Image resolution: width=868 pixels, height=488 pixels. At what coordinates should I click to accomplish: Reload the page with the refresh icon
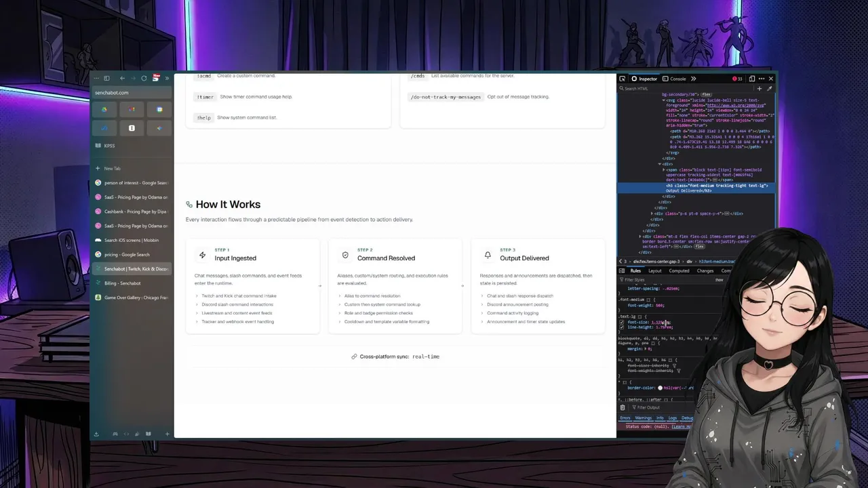pos(144,79)
